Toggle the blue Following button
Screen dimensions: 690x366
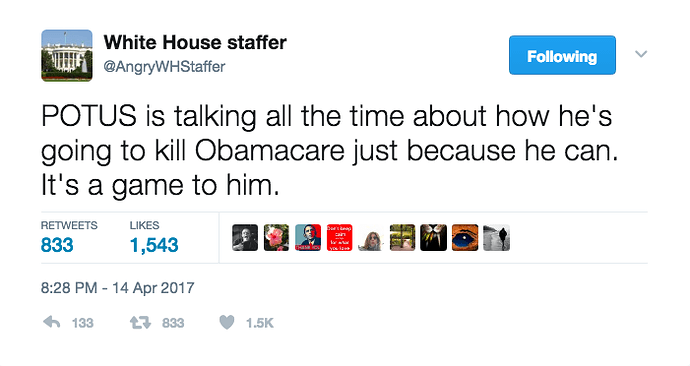(562, 55)
